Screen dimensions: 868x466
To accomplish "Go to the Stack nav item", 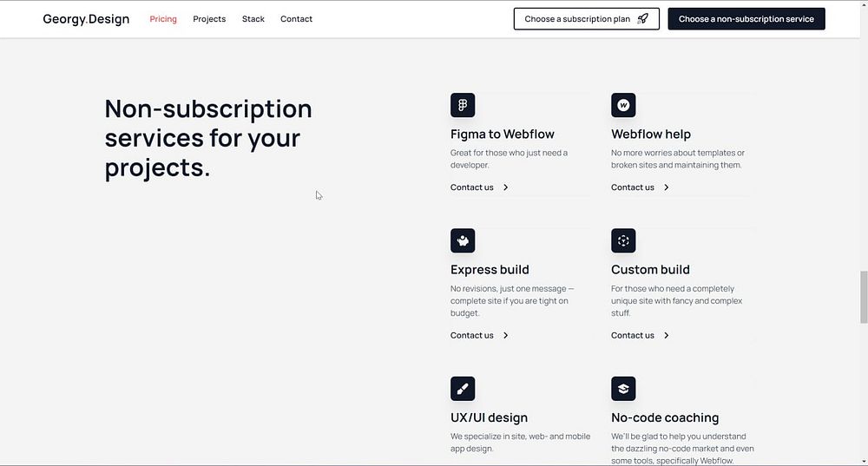I will pyautogui.click(x=253, y=19).
